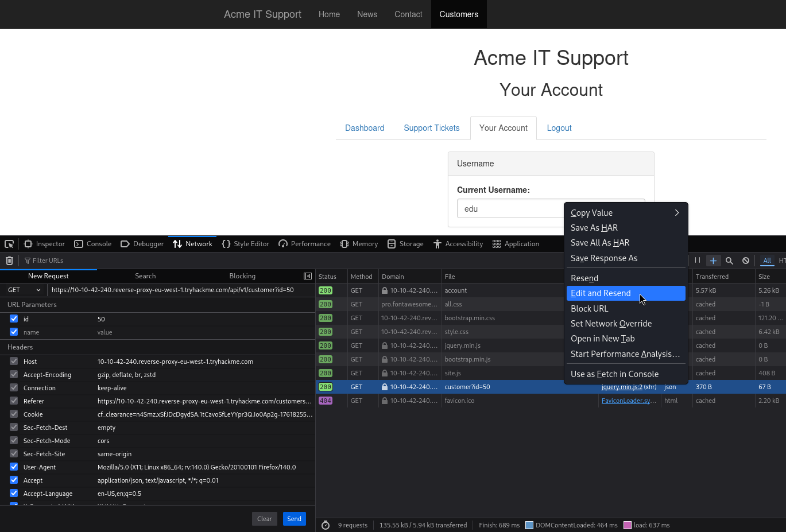Click the jquery.min.js:2 initiator link
Screen dimensions: 786x532
(622, 387)
